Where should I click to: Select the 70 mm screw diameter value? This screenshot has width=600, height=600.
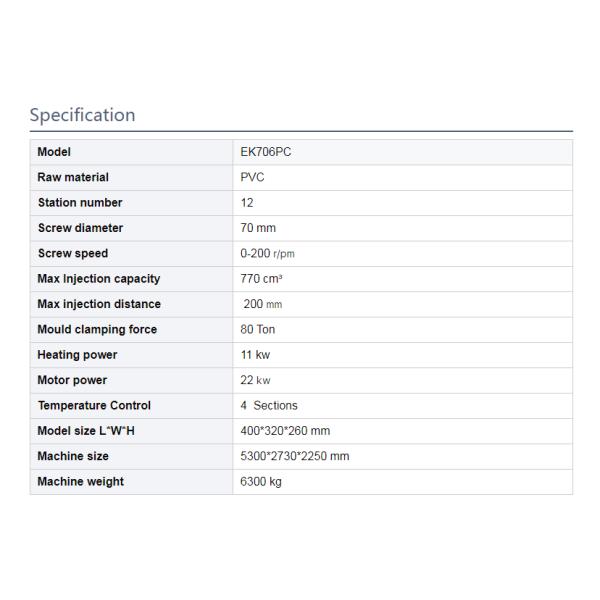(x=258, y=228)
